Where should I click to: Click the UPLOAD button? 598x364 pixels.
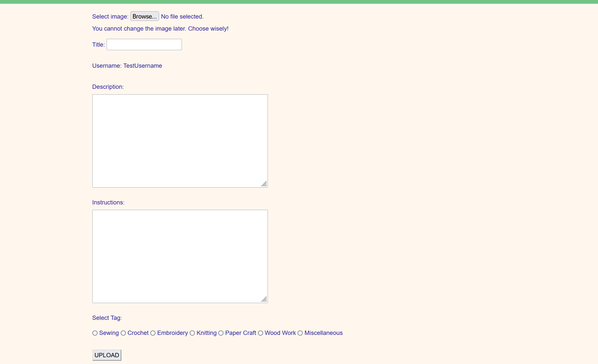107,355
